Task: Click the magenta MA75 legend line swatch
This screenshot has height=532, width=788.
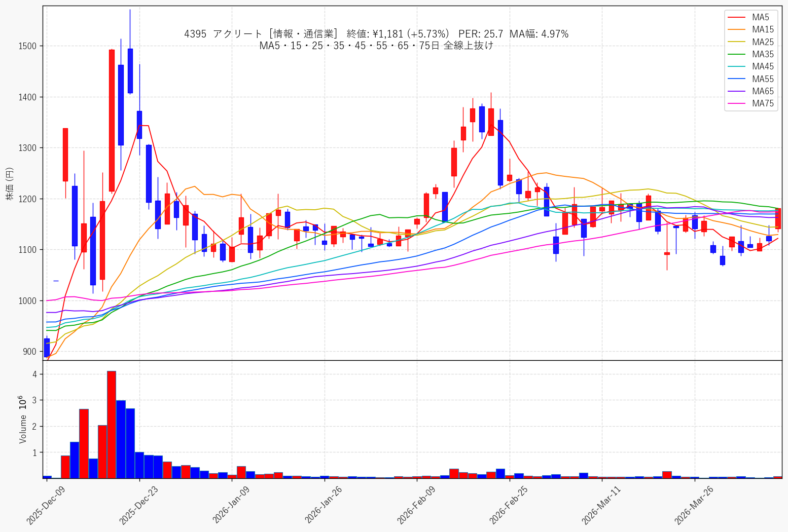Action: coord(736,103)
